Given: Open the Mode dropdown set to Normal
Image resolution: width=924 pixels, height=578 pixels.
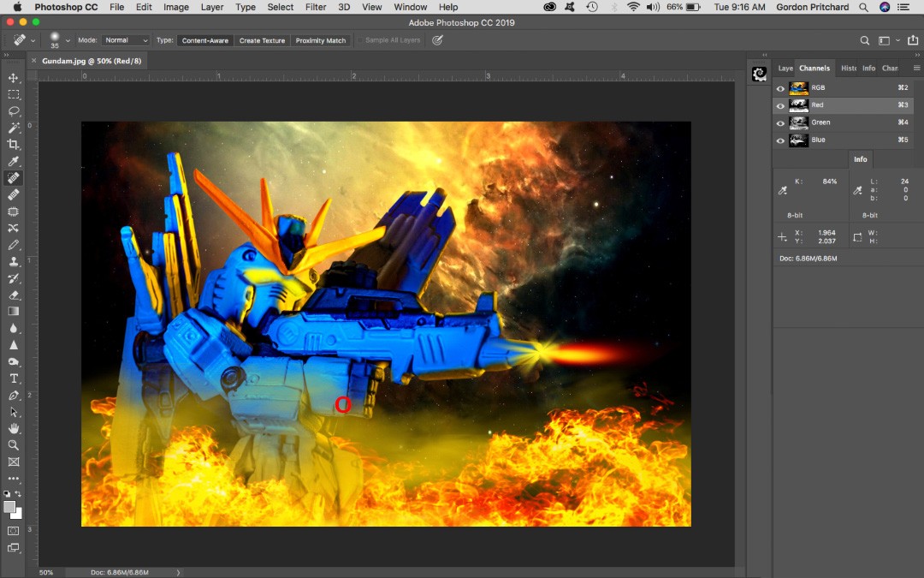Looking at the screenshot, I should (x=126, y=40).
